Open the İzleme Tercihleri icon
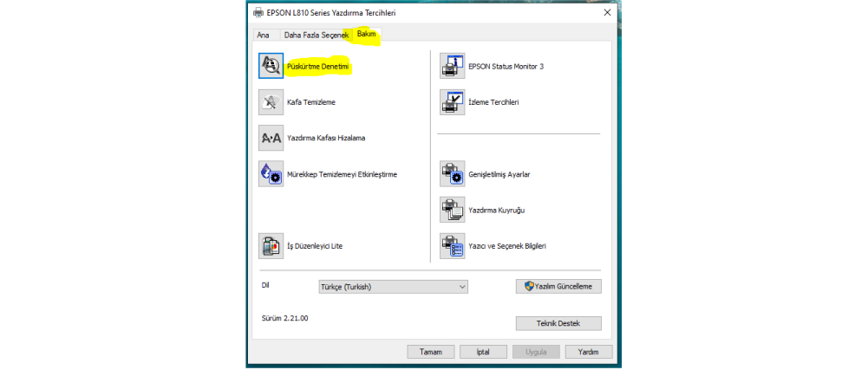The width and height of the screenshot is (868, 370). click(453, 102)
